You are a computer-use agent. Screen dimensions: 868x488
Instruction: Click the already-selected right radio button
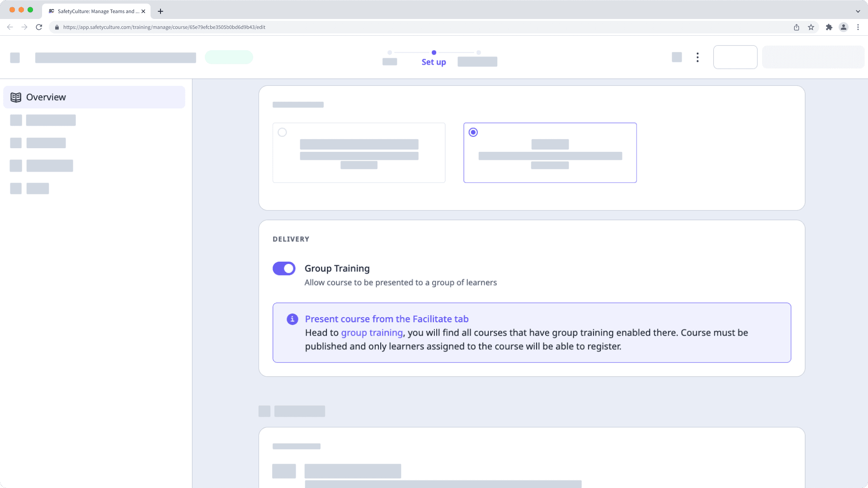pyautogui.click(x=473, y=132)
